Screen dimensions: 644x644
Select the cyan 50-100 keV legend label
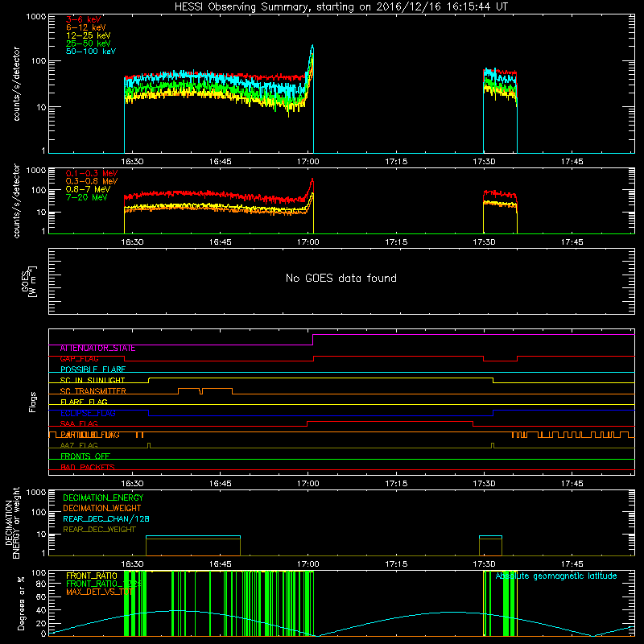91,52
